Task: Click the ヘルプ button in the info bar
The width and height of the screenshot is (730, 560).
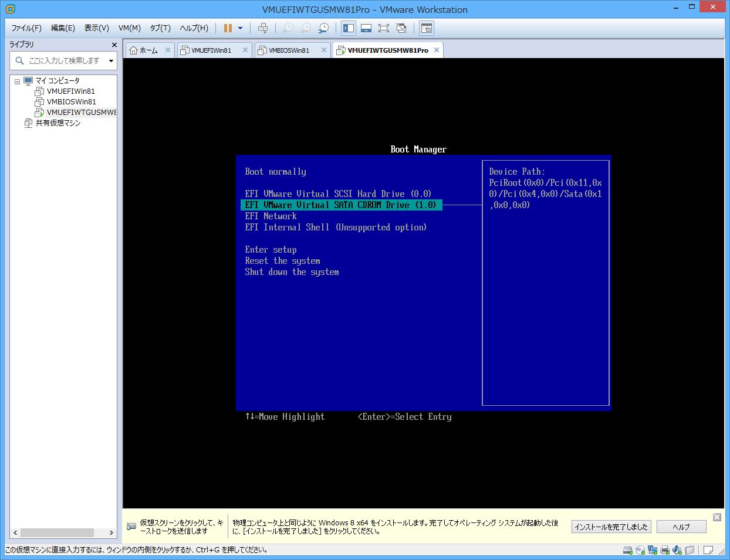Action: coord(681,527)
